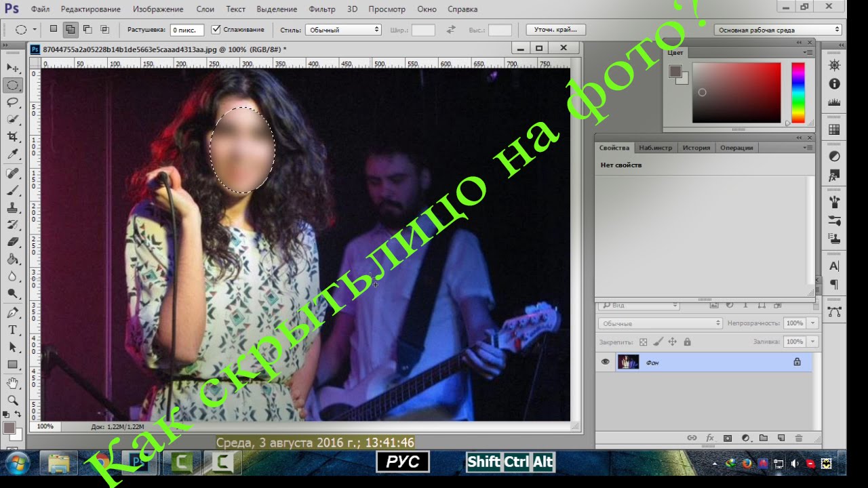Select the Eraser tool
This screenshot has height=488, width=868.
tap(12, 242)
